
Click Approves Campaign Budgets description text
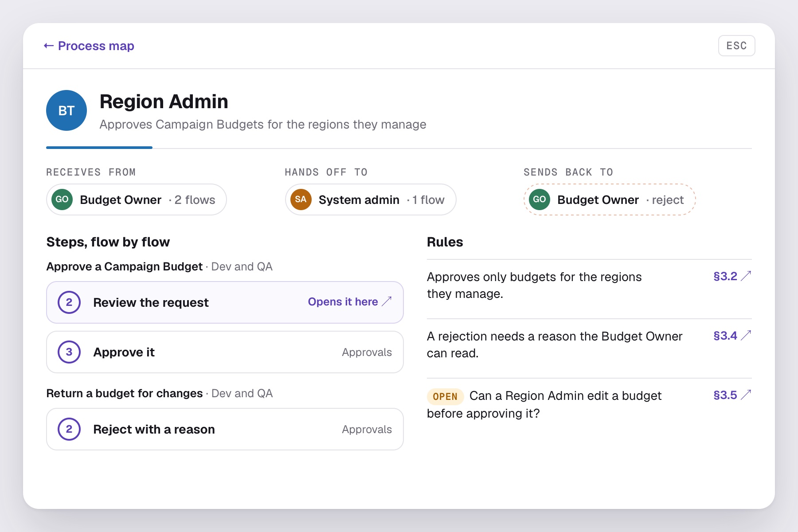(x=263, y=125)
